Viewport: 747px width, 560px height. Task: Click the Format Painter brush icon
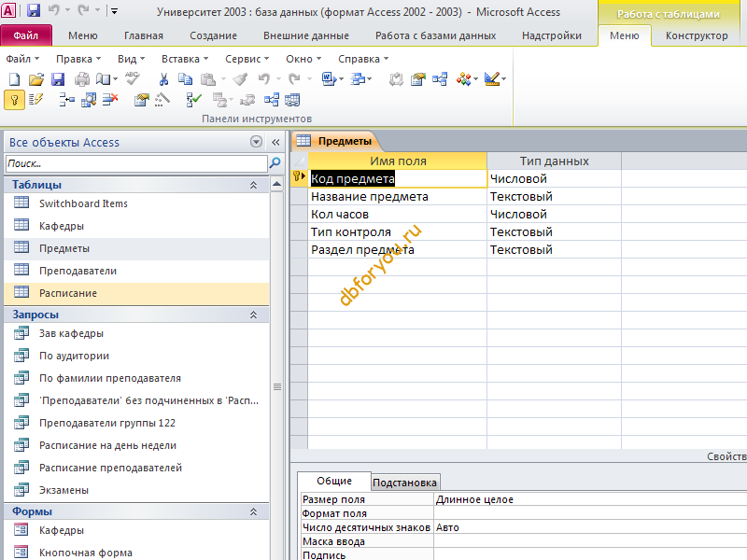pos(241,79)
